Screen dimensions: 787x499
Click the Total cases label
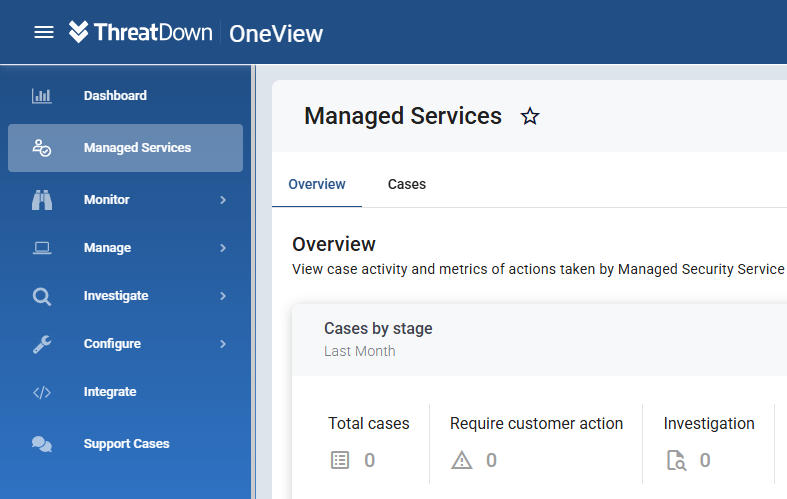(368, 423)
